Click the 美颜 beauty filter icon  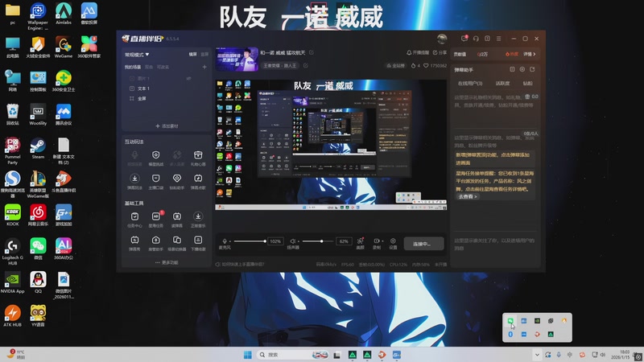(x=360, y=243)
